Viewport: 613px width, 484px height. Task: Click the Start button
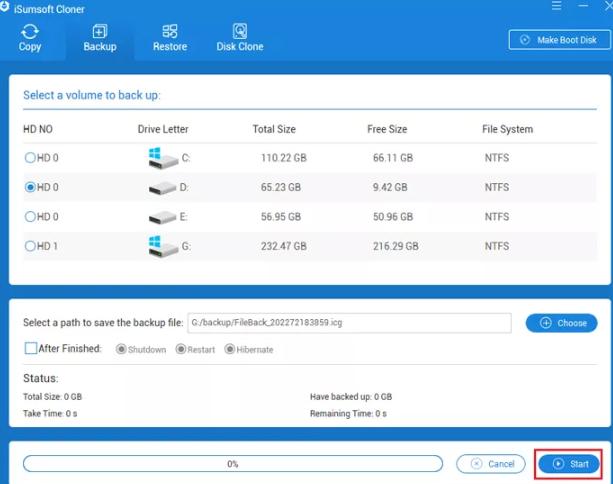pyautogui.click(x=569, y=464)
